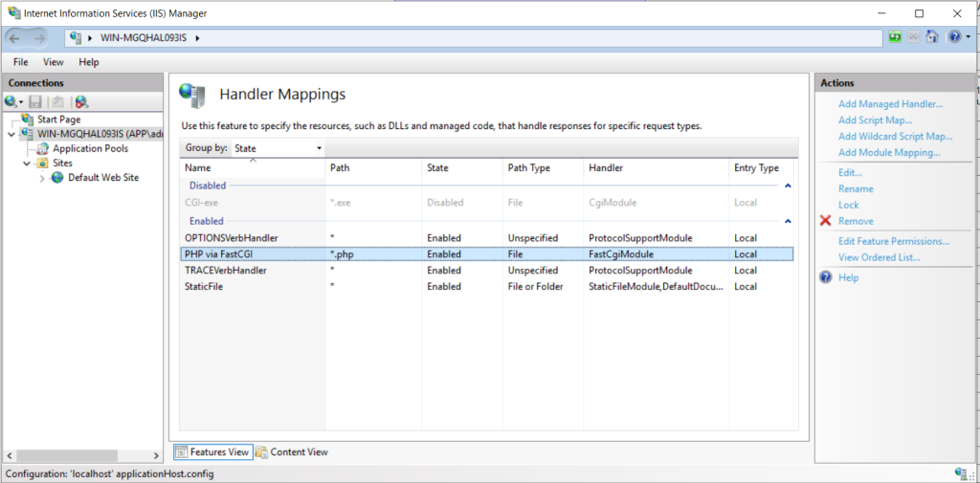Collapse the Enabled group chevron
The image size is (980, 483).
[788, 221]
